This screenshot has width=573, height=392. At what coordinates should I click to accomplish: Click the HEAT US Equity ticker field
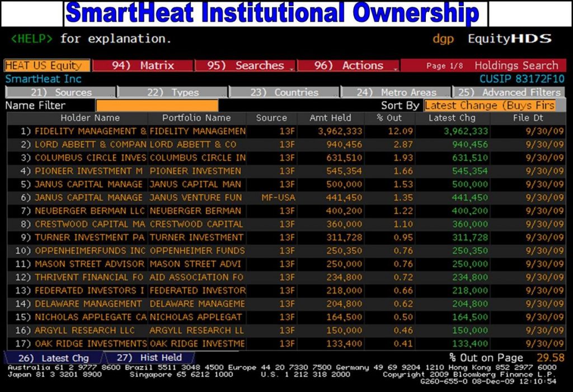pos(47,65)
